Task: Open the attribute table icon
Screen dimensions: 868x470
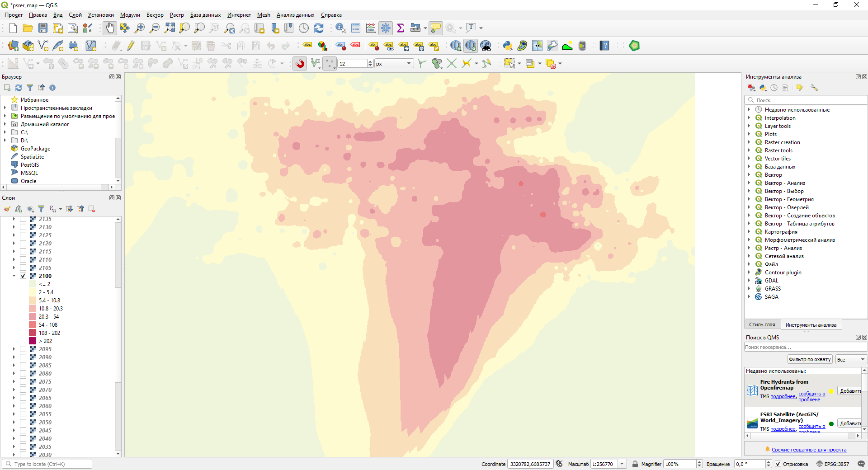Action: [356, 28]
